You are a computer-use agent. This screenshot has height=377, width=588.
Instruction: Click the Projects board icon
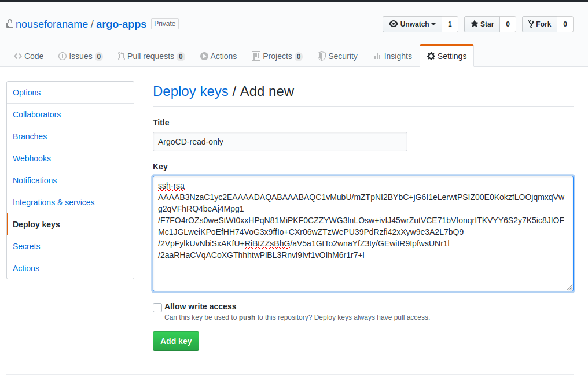(x=256, y=56)
